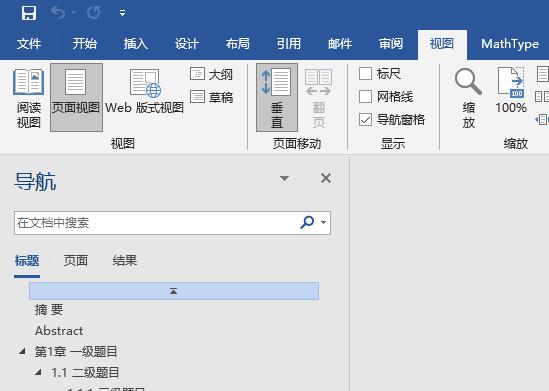Select the 视图 ribbon tab
Viewport: 549px width, 391px height.
(442, 44)
